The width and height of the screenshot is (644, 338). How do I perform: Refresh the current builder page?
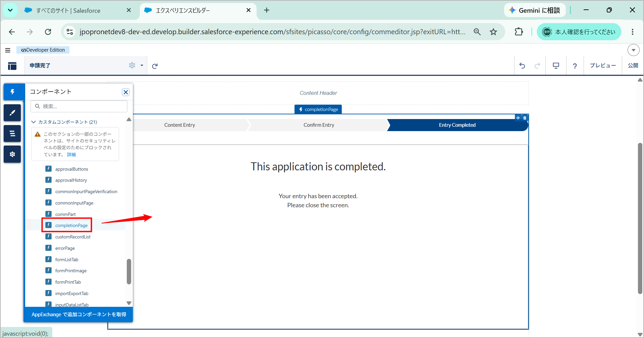click(155, 66)
